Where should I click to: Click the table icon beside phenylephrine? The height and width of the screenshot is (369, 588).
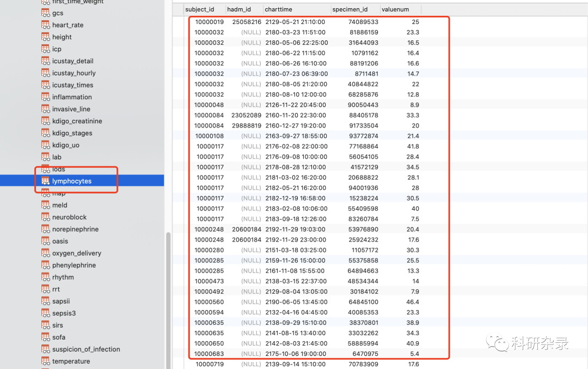click(x=45, y=265)
